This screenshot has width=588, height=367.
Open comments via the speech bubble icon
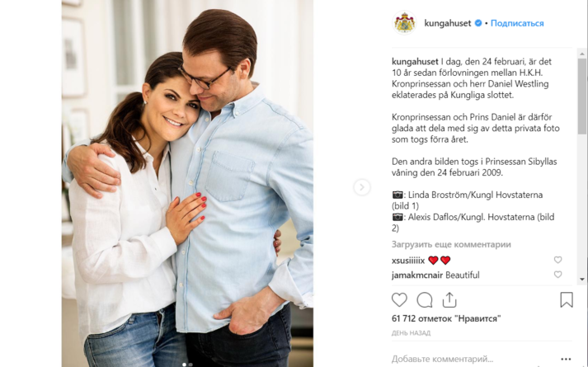425,300
